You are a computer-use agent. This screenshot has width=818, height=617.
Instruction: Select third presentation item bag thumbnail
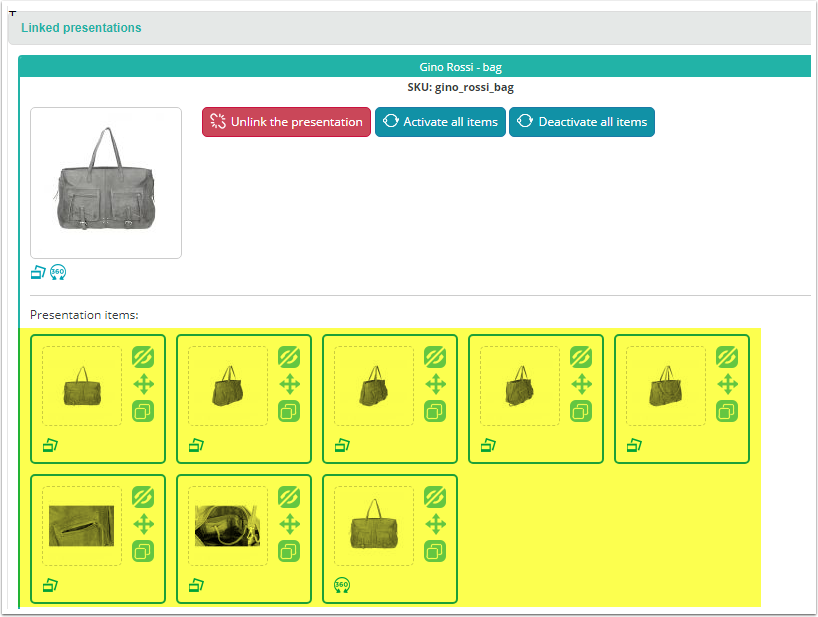374,386
